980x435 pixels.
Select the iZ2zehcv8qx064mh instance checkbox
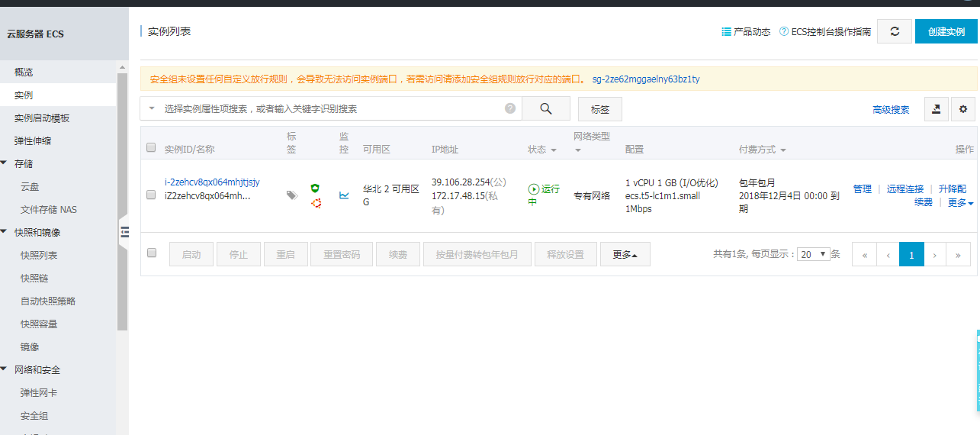(151, 195)
